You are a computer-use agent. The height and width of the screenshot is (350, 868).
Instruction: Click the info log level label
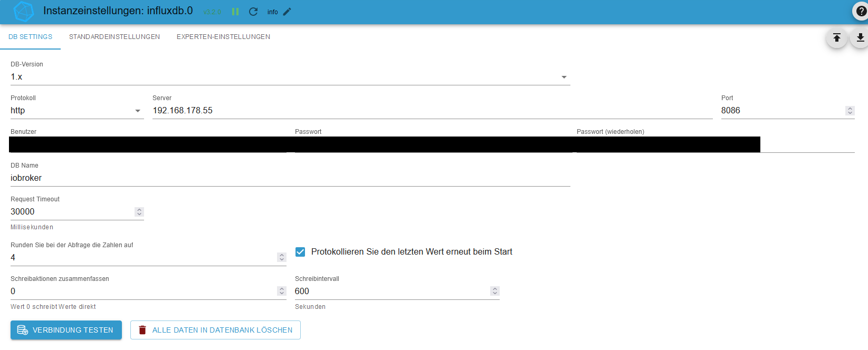[272, 12]
